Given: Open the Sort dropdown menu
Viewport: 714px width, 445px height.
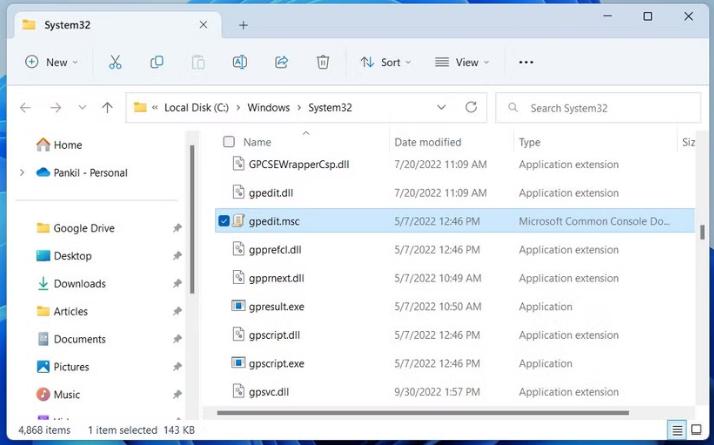Looking at the screenshot, I should click(386, 62).
